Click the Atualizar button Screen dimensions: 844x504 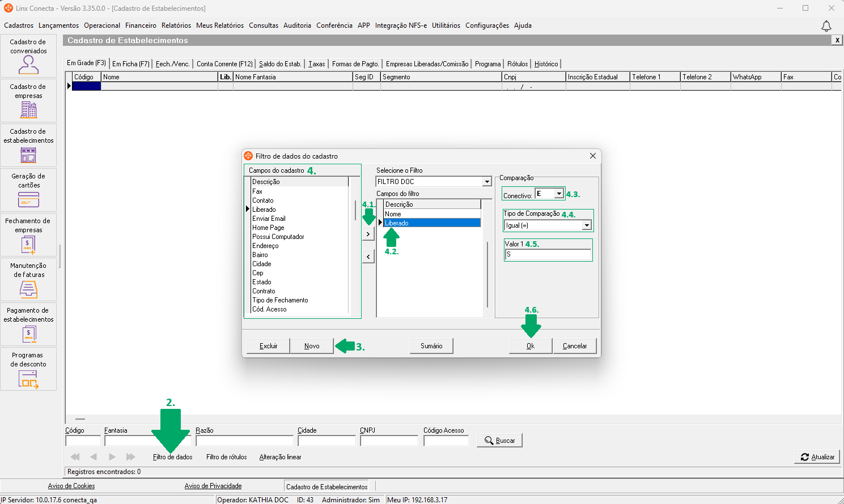[817, 457]
